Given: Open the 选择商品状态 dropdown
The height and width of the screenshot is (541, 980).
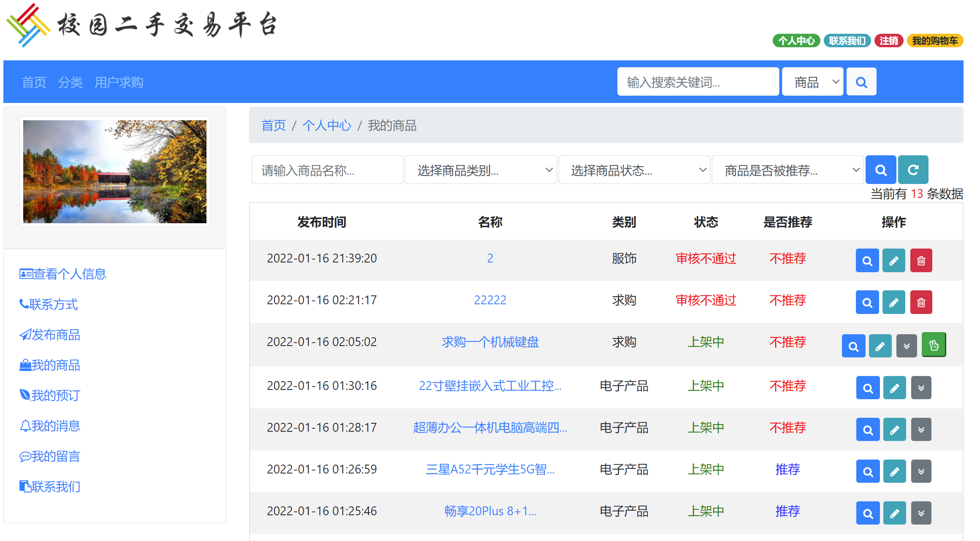Looking at the screenshot, I should 634,170.
